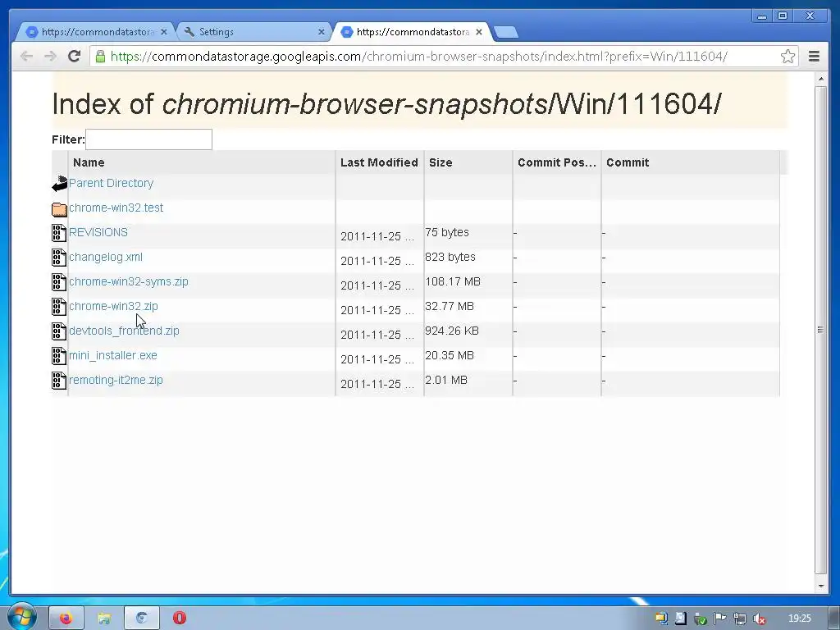The image size is (840, 630).
Task: Open the Parent Directory link
Action: pyautogui.click(x=111, y=183)
